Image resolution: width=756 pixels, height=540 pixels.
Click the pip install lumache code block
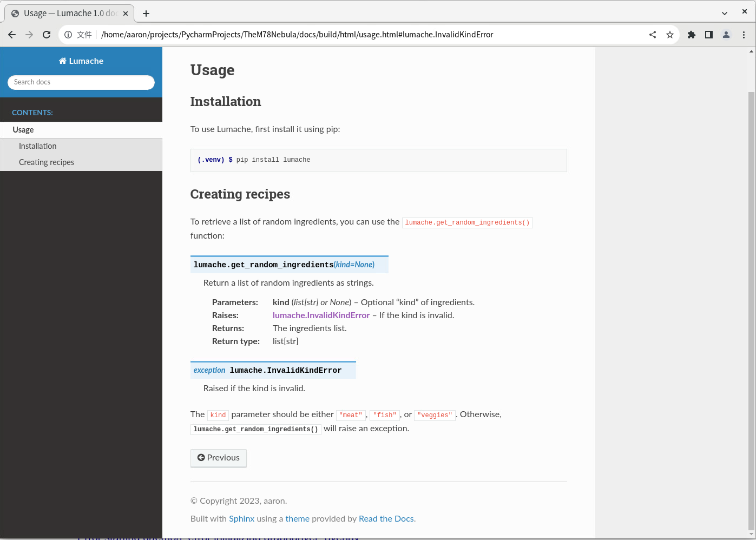click(379, 160)
